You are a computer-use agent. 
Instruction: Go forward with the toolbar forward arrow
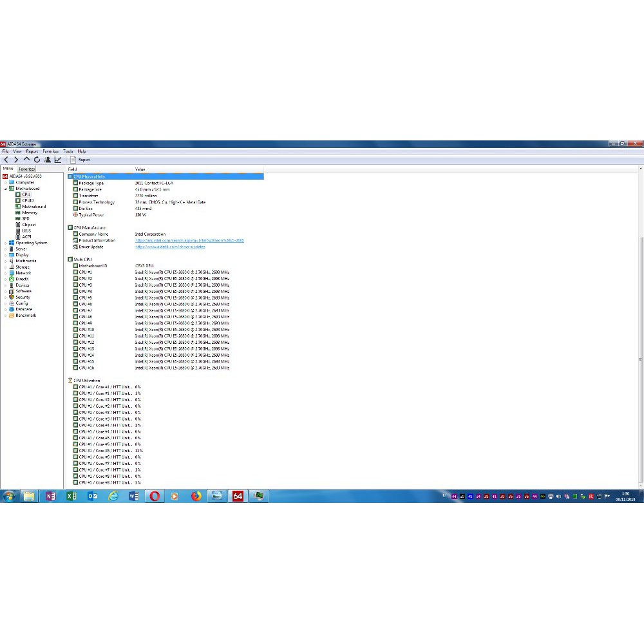pyautogui.click(x=16, y=160)
